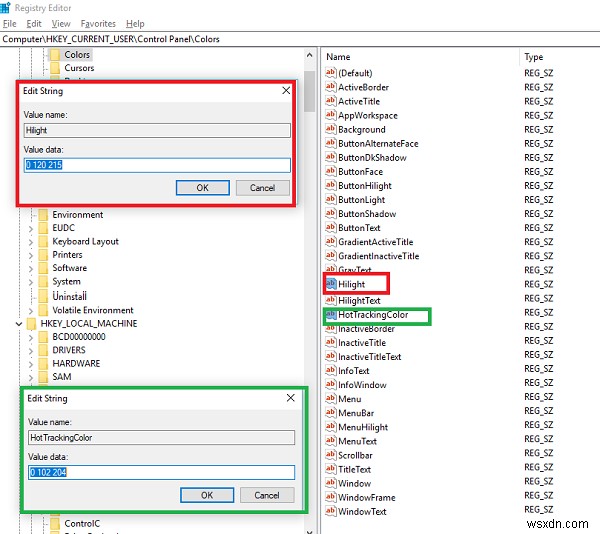Select the InactiveTitle value icon
Screen dimensions: 600x534
tap(330, 342)
